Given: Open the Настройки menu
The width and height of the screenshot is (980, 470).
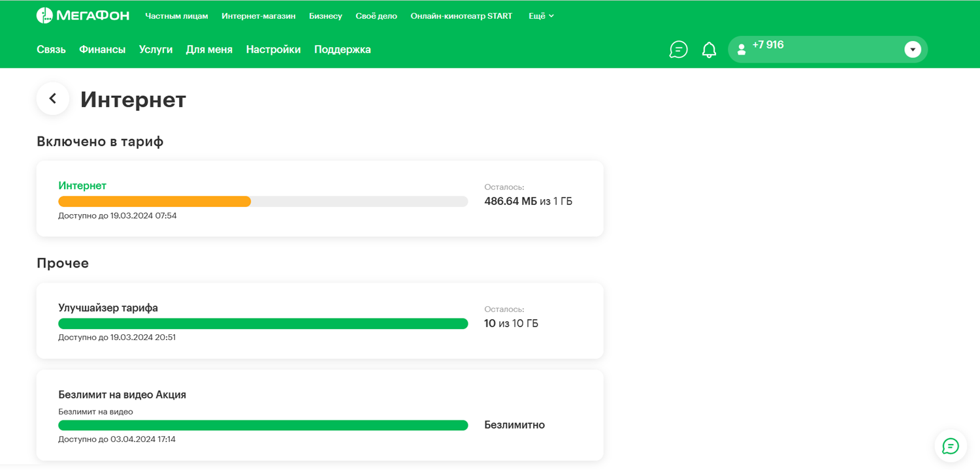Looking at the screenshot, I should [x=273, y=50].
